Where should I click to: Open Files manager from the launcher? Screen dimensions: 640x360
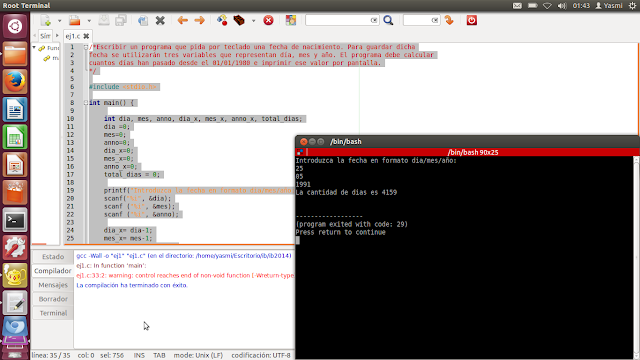point(15,54)
